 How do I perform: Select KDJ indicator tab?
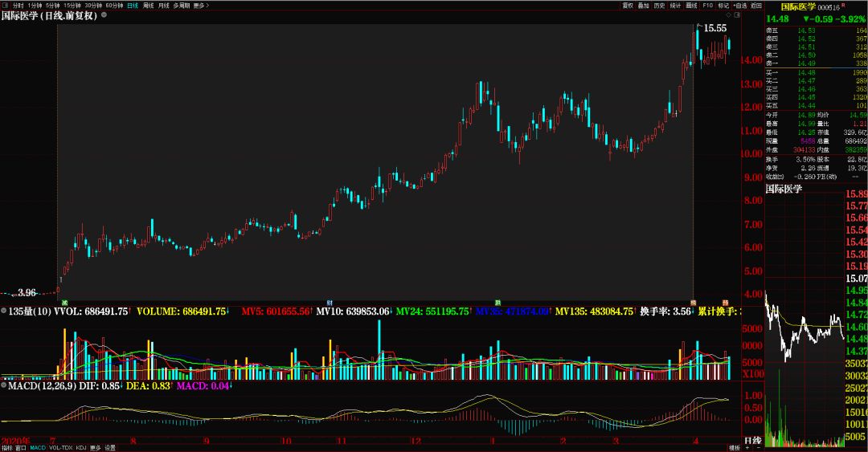click(81, 447)
